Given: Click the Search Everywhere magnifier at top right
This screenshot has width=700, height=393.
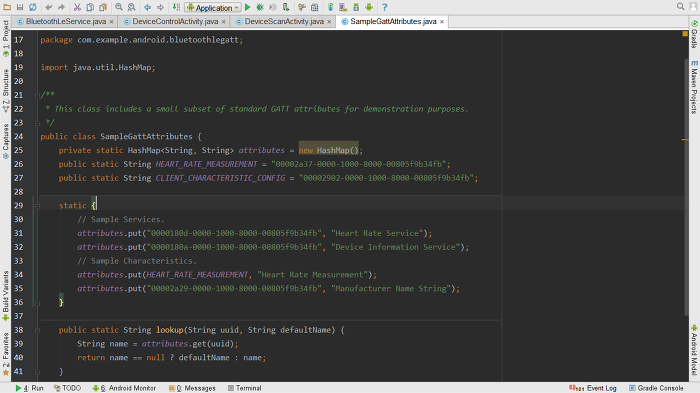Looking at the screenshot, I should (680, 7).
